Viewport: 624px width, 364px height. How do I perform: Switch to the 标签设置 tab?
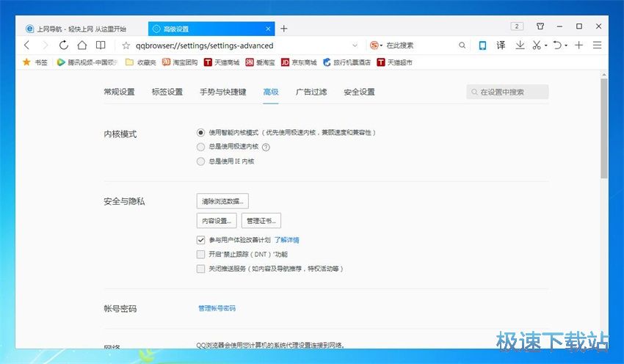point(167,92)
